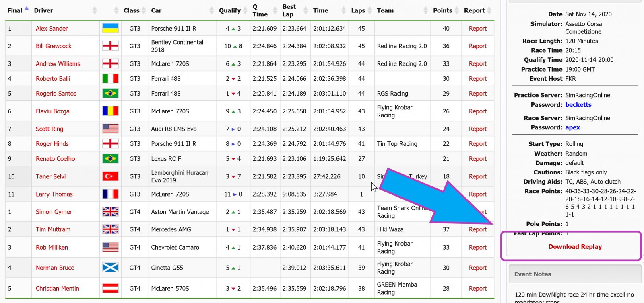This screenshot has height=303, width=644.
Task: Click the French flag beside Larry Thomas
Action: (110, 194)
